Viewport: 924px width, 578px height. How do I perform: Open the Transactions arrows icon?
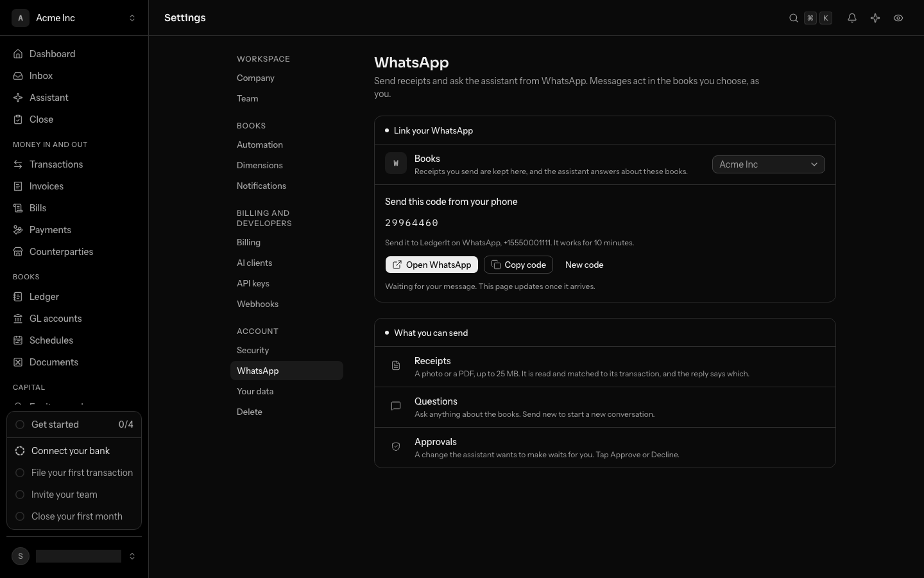coord(18,164)
